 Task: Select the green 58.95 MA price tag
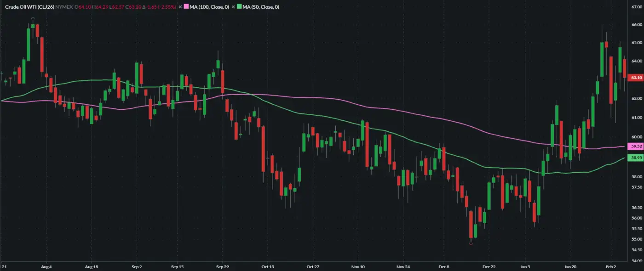[x=636, y=158]
